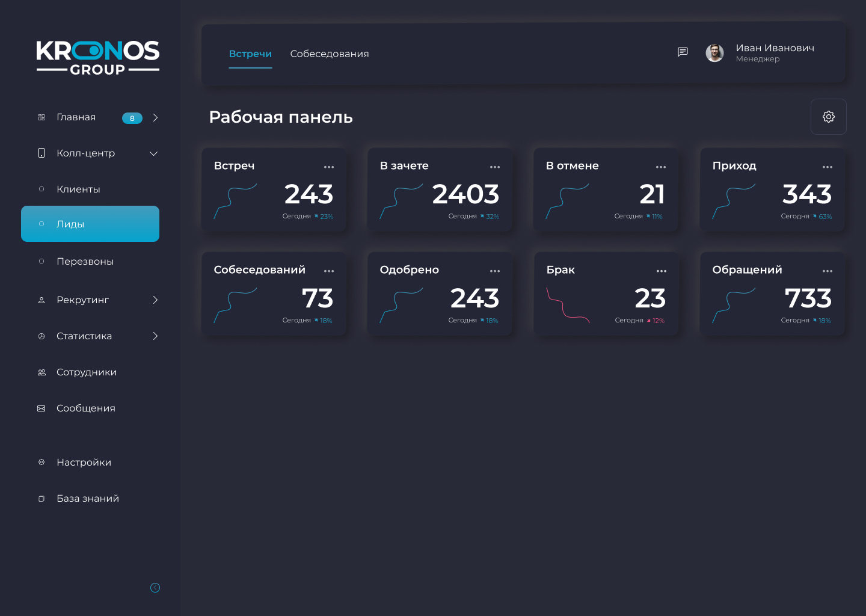Screen dimensions: 866x616
Task: Go to Сотрудники page
Action: [x=87, y=372]
